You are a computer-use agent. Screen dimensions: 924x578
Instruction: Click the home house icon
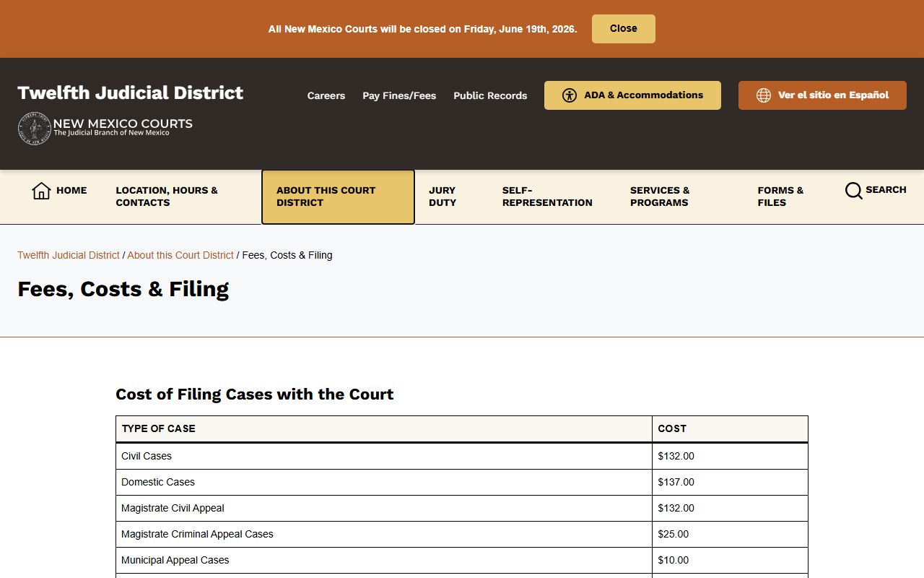41,191
